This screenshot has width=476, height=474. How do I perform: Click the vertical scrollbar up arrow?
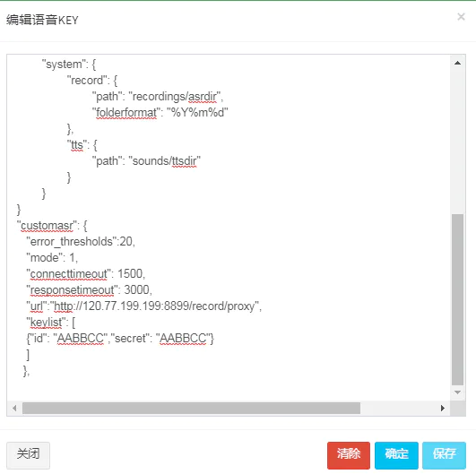pyautogui.click(x=457, y=63)
